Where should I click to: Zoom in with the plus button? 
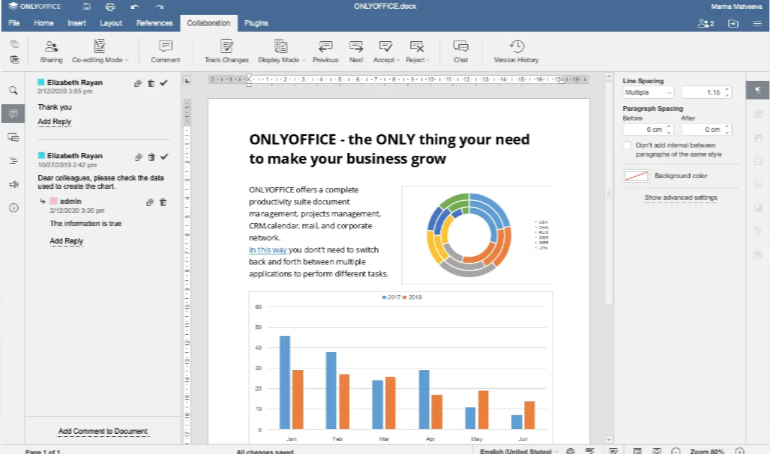coord(740,451)
